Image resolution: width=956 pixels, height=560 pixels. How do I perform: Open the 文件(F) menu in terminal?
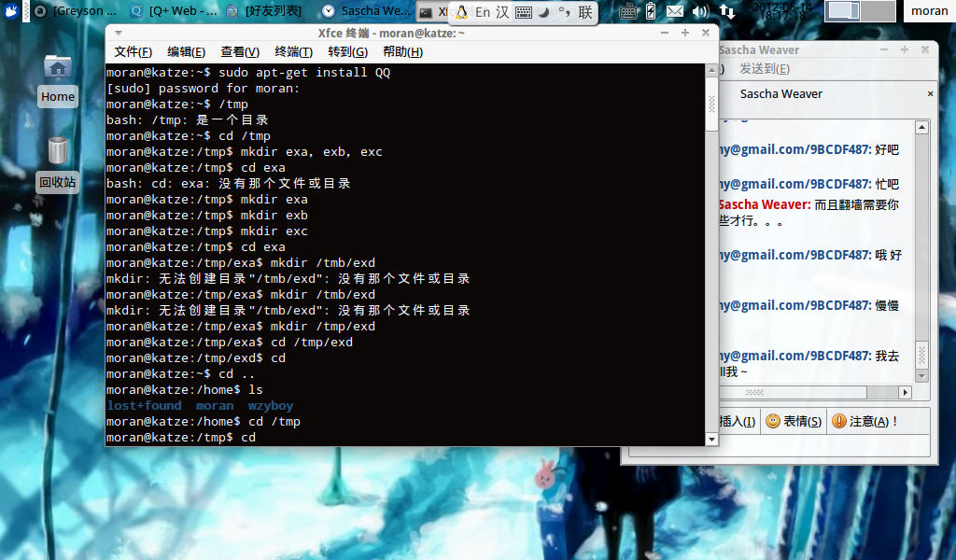[133, 52]
